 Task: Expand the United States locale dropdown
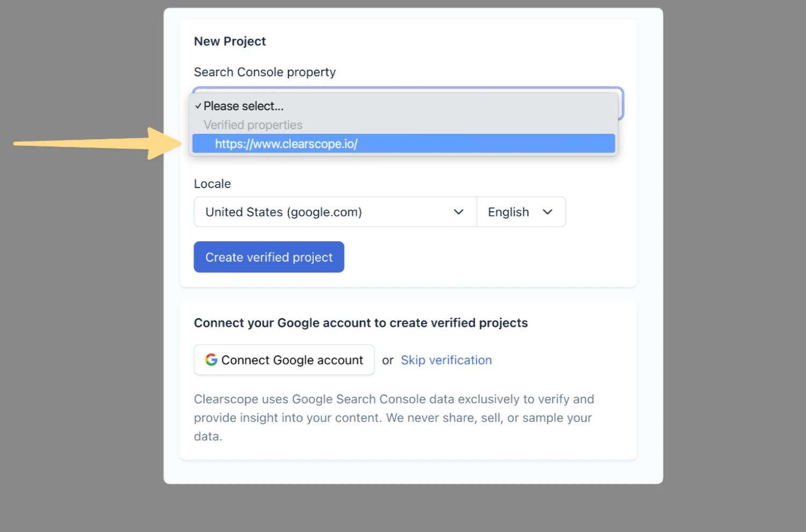[334, 212]
